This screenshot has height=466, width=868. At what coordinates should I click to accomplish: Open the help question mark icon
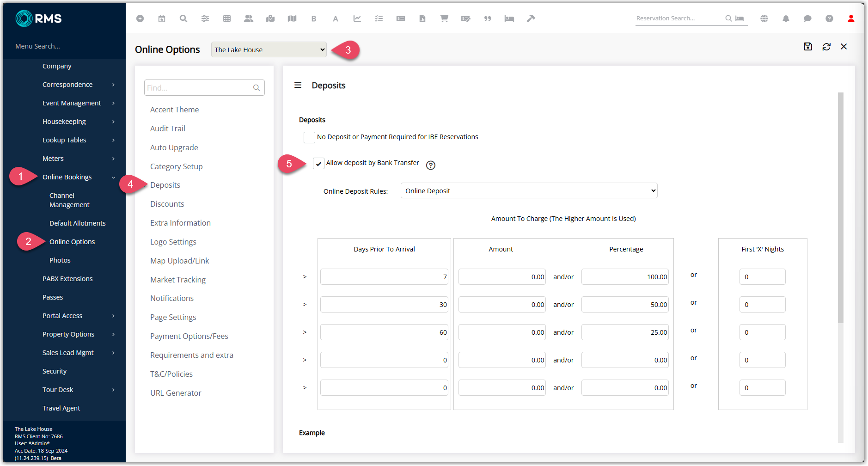click(829, 18)
